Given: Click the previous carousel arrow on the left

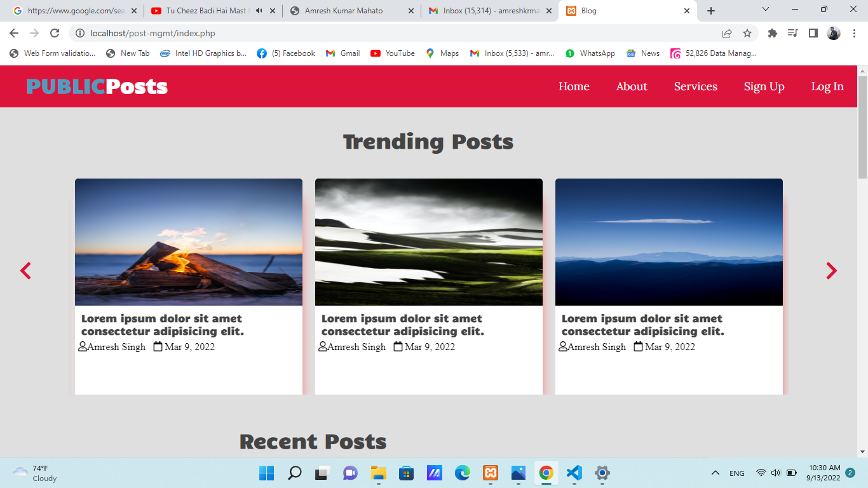Looking at the screenshot, I should (25, 271).
